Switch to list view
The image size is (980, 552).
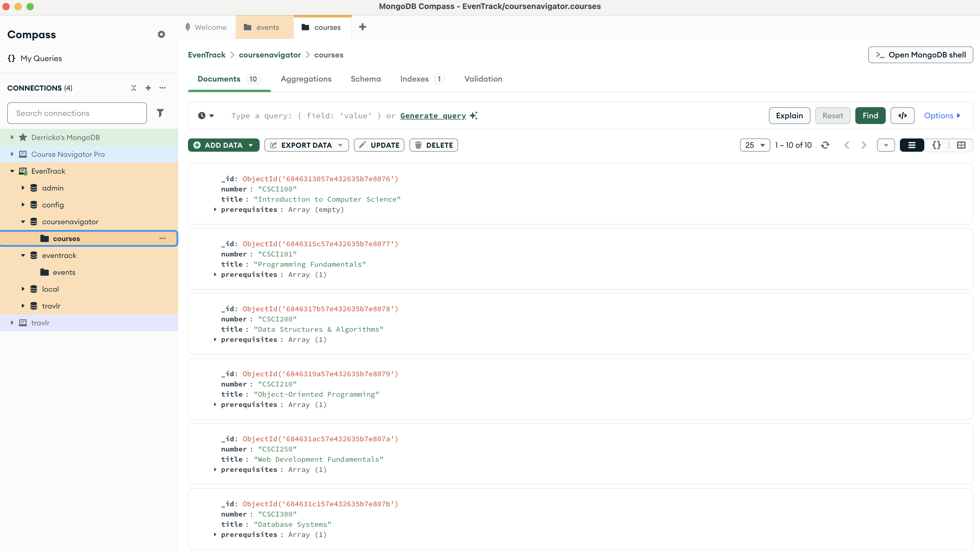coord(912,145)
